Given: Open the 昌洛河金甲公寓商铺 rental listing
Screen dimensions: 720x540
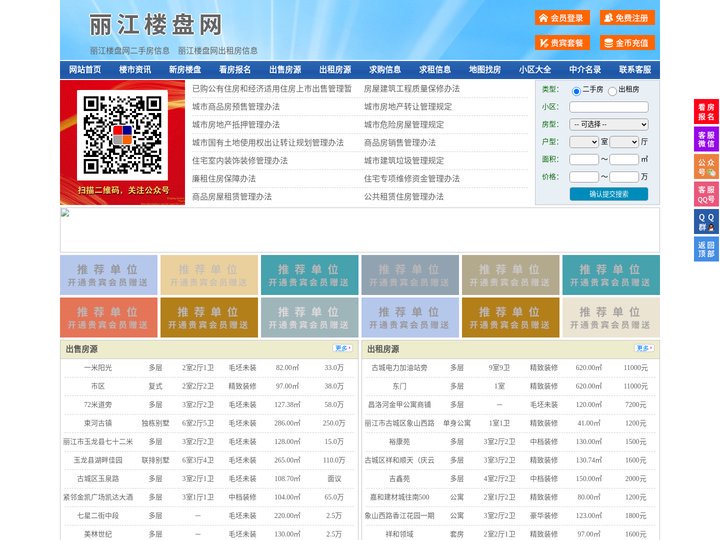Looking at the screenshot, I should pyautogui.click(x=399, y=405).
